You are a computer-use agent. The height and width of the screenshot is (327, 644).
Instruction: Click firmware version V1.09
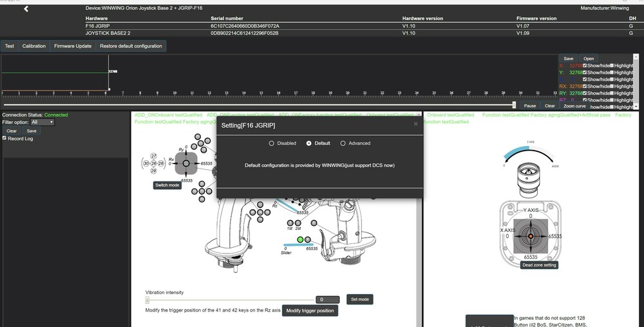[x=523, y=33]
